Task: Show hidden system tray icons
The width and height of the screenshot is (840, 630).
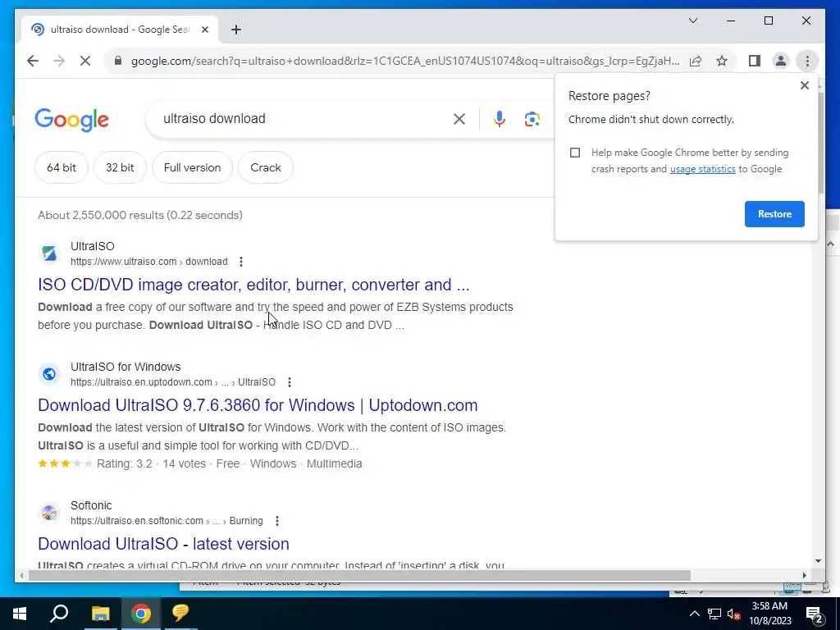Action: pos(694,614)
